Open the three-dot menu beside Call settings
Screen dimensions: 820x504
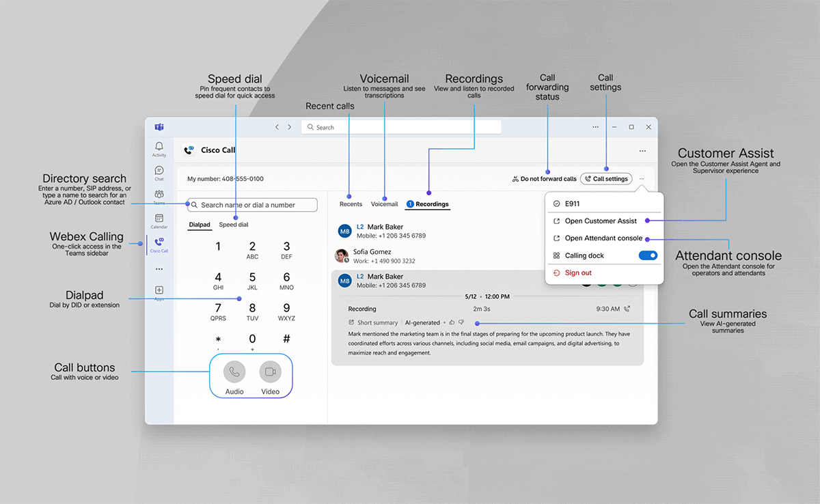pos(642,179)
